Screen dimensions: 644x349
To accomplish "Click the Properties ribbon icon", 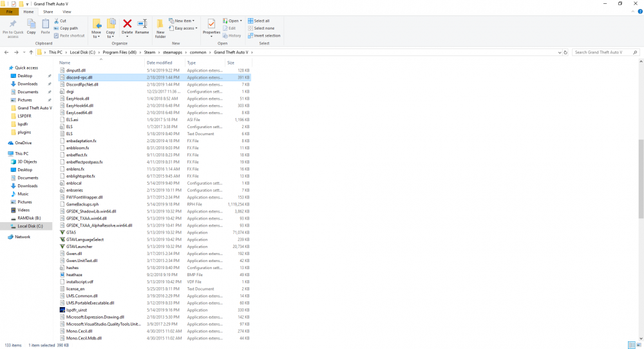I will [211, 24].
